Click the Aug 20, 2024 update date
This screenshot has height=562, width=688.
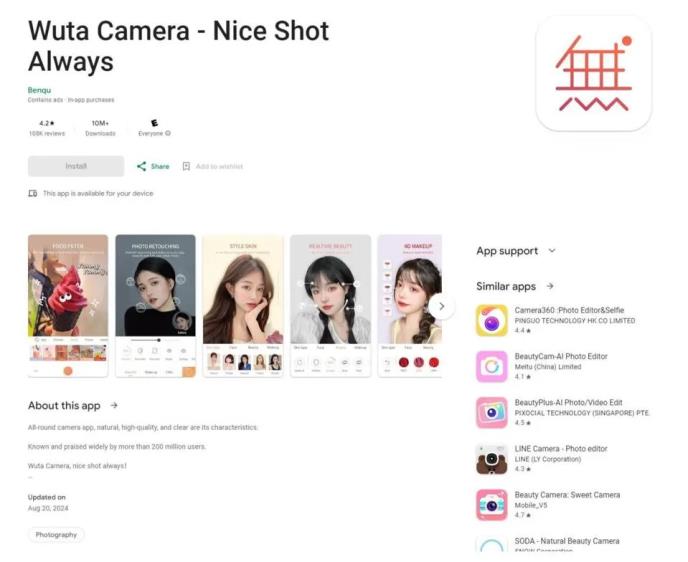(x=48, y=508)
